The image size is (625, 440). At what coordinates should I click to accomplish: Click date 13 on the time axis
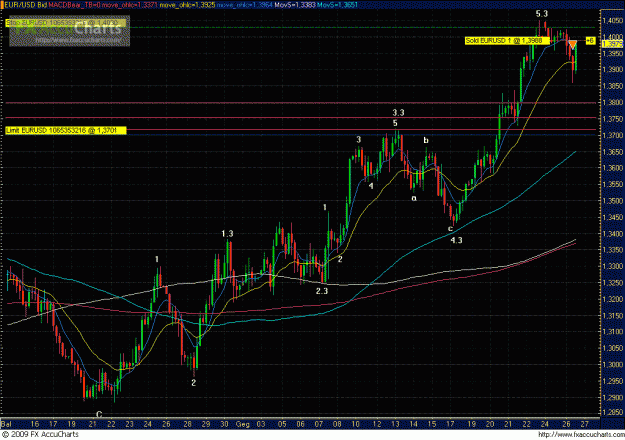pyautogui.click(x=395, y=424)
